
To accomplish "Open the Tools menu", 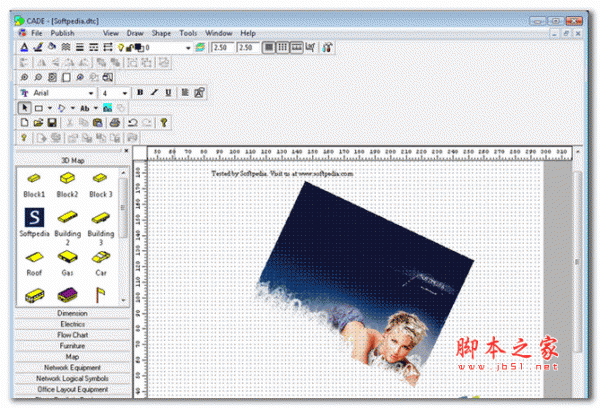I will point(188,33).
